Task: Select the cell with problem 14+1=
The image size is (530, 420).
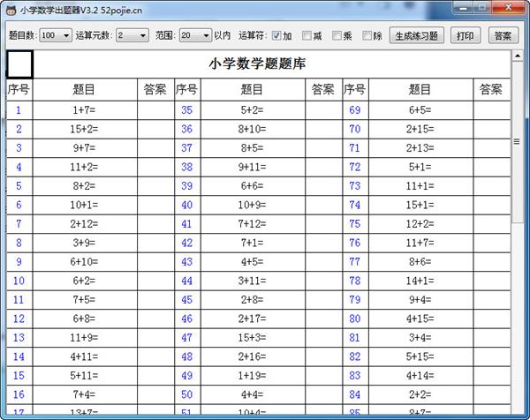Action: (x=420, y=281)
